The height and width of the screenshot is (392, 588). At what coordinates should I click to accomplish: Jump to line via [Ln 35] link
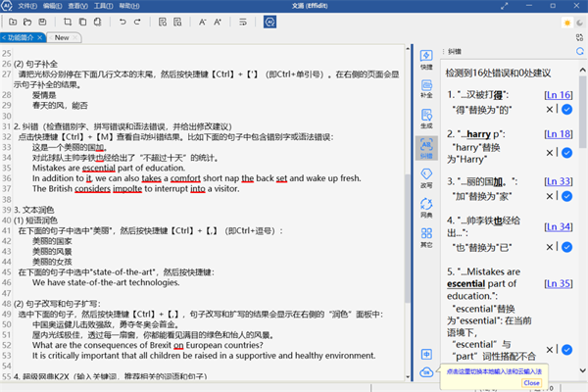tap(558, 282)
